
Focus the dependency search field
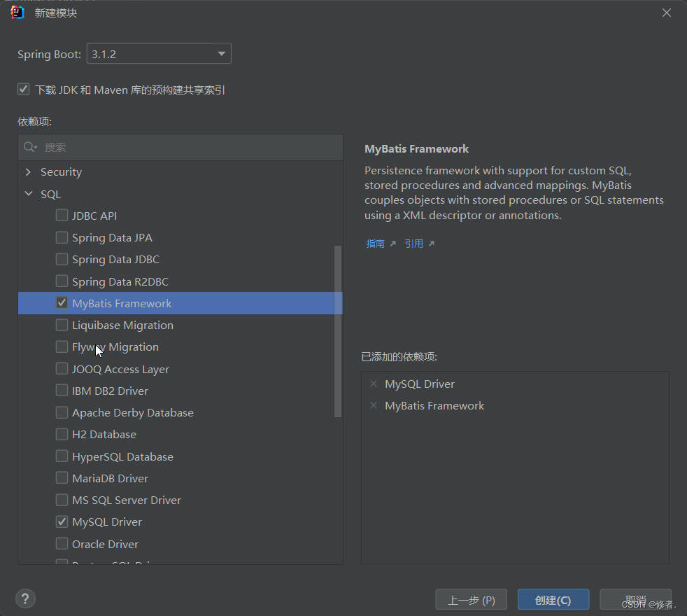pos(180,147)
